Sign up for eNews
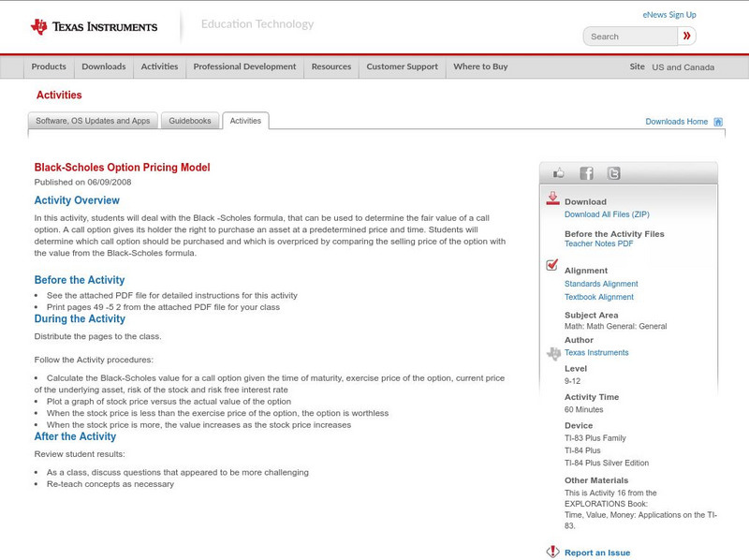749x560 pixels. (x=668, y=14)
